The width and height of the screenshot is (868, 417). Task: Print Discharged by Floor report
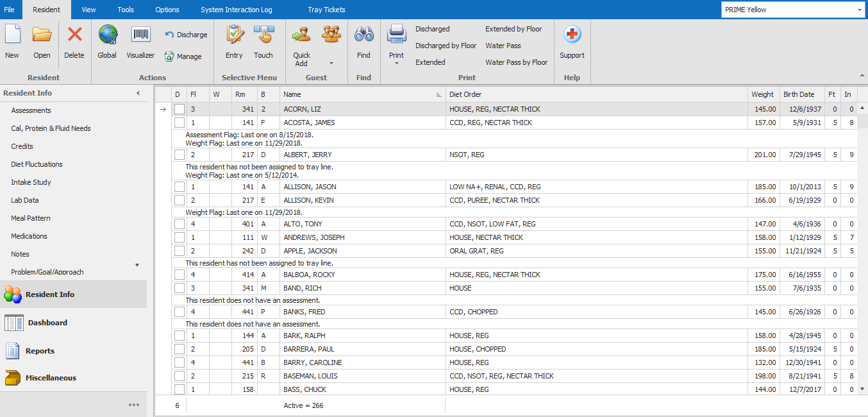coord(446,46)
